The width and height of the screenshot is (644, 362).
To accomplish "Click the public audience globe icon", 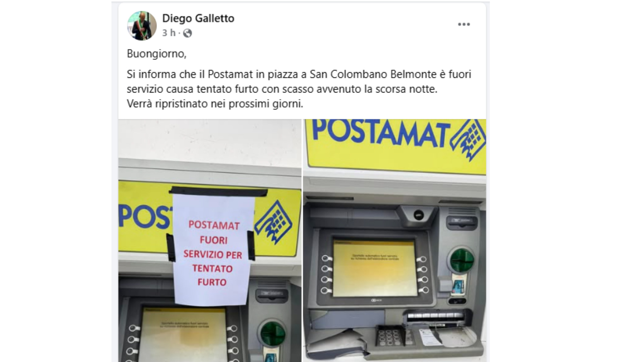I will click(x=187, y=33).
